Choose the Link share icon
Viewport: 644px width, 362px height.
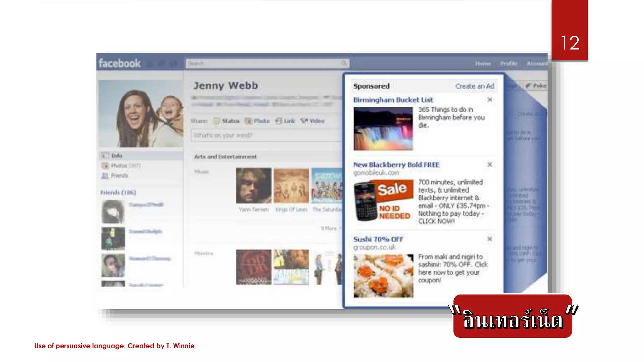pos(279,121)
